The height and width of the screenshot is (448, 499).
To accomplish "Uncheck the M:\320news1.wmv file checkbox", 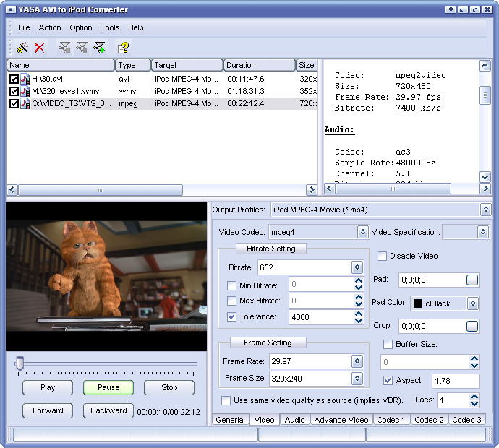I will tap(14, 91).
